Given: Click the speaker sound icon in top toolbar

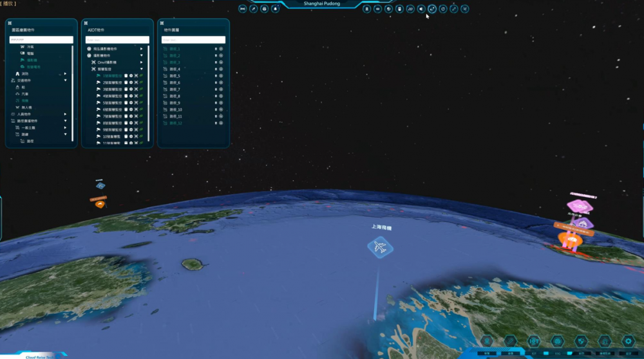Looking at the screenshot, I should [421, 9].
